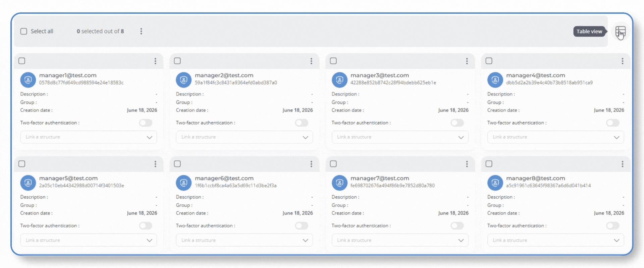The width and height of the screenshot is (644, 268).
Task: Click the manager6@test.com email text
Action: (224, 178)
